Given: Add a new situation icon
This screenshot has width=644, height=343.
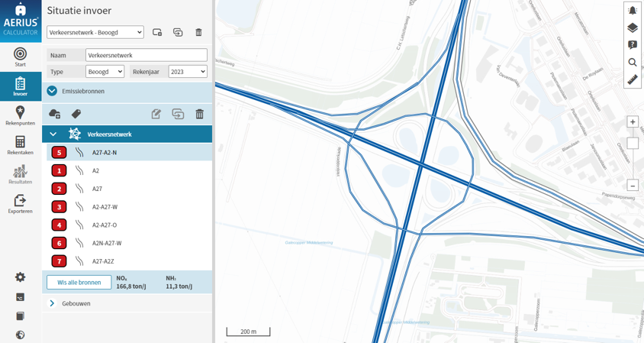Looking at the screenshot, I should click(x=157, y=32).
